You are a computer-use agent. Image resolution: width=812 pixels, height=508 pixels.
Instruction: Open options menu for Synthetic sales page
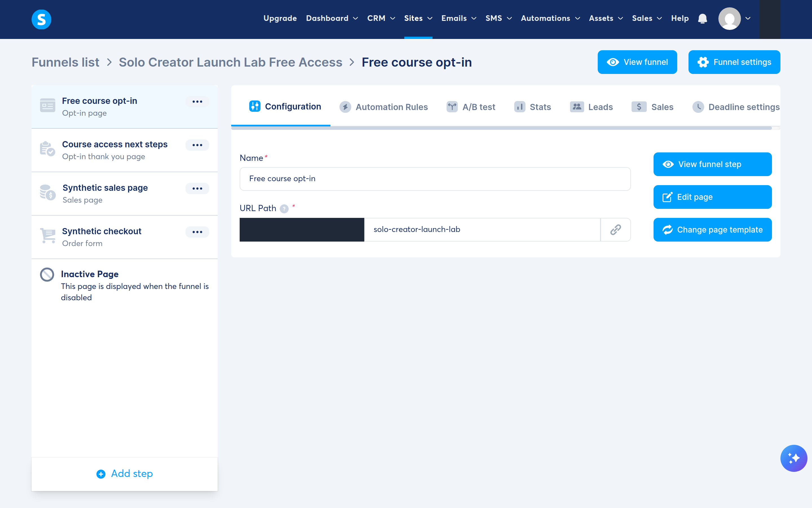pyautogui.click(x=197, y=188)
